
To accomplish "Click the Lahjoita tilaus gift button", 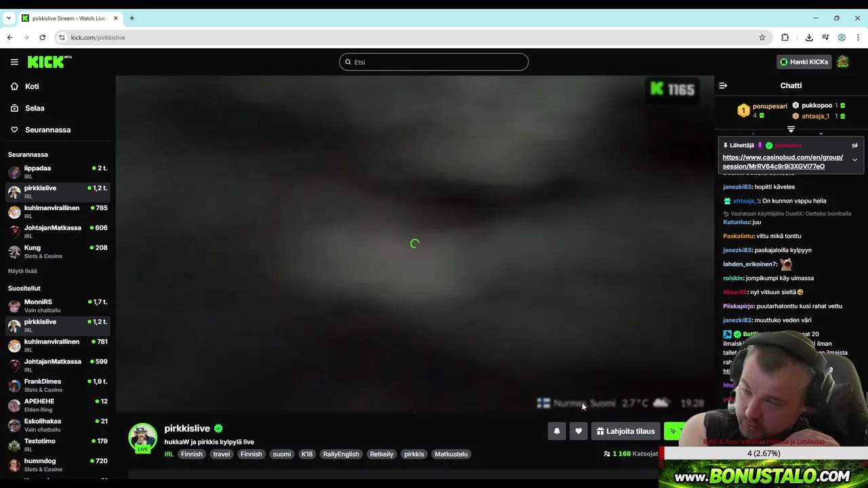I will (625, 431).
